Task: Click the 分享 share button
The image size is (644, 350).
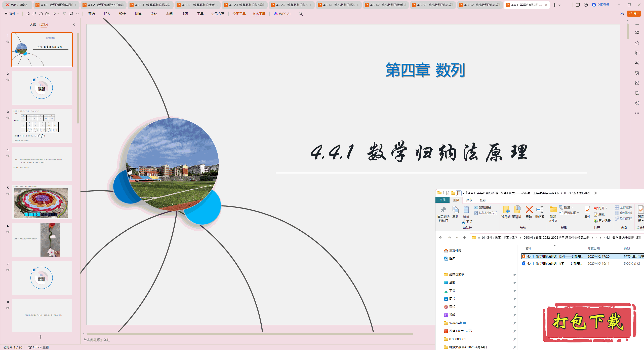Action: (x=634, y=14)
